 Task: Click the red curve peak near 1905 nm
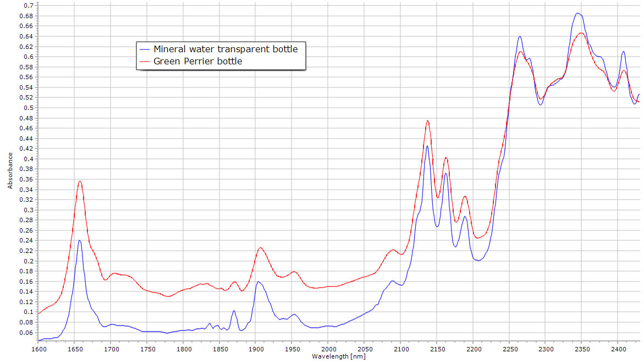tap(260, 247)
